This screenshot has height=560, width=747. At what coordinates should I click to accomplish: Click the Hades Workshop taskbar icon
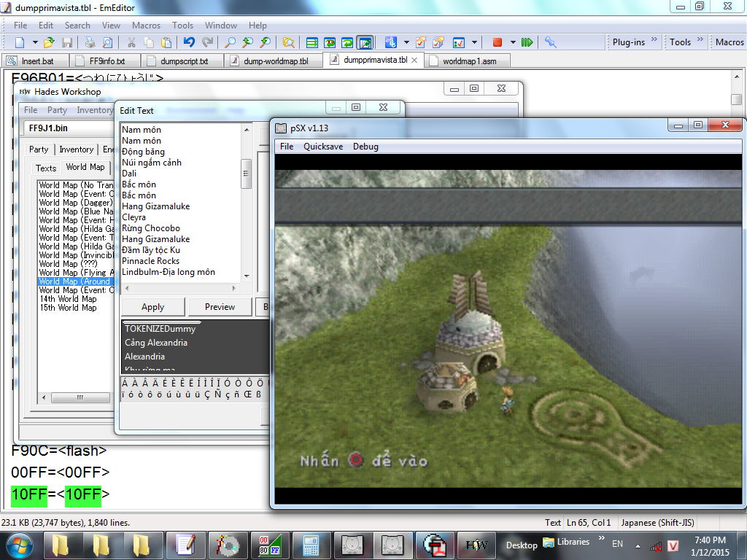tap(476, 545)
